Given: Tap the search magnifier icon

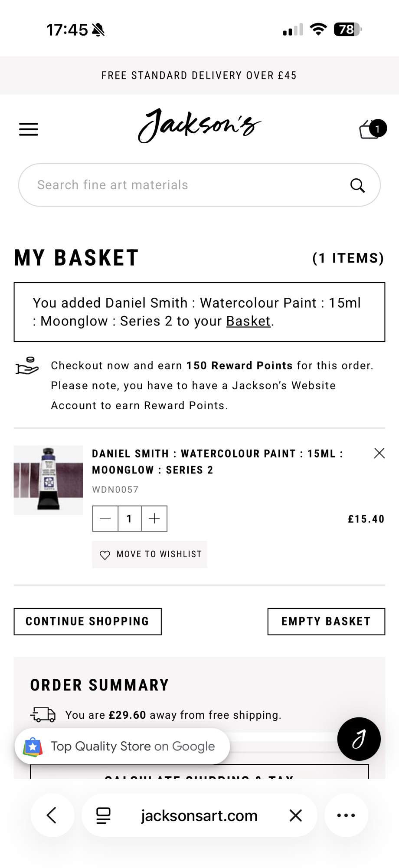Looking at the screenshot, I should [357, 185].
